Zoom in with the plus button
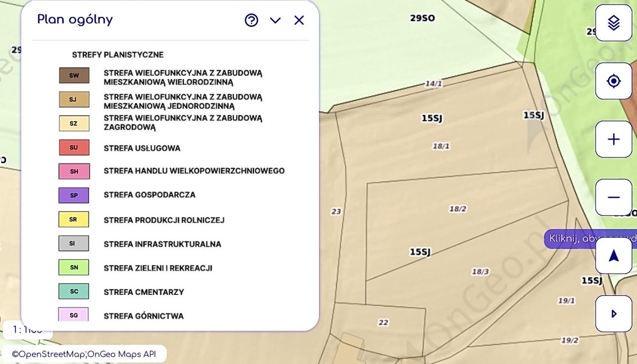This screenshot has height=364, width=637. [x=614, y=139]
